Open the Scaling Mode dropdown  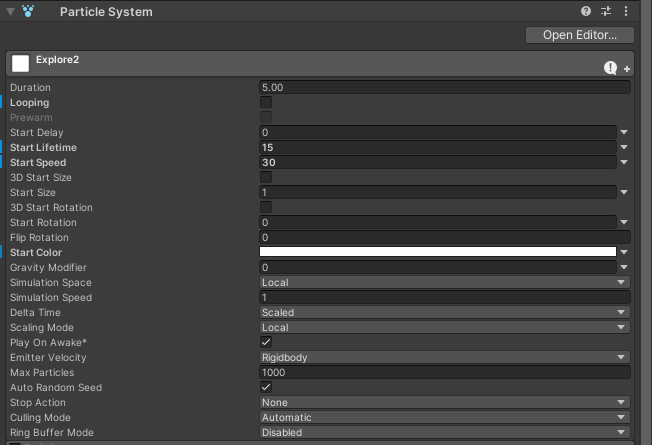[x=445, y=327]
